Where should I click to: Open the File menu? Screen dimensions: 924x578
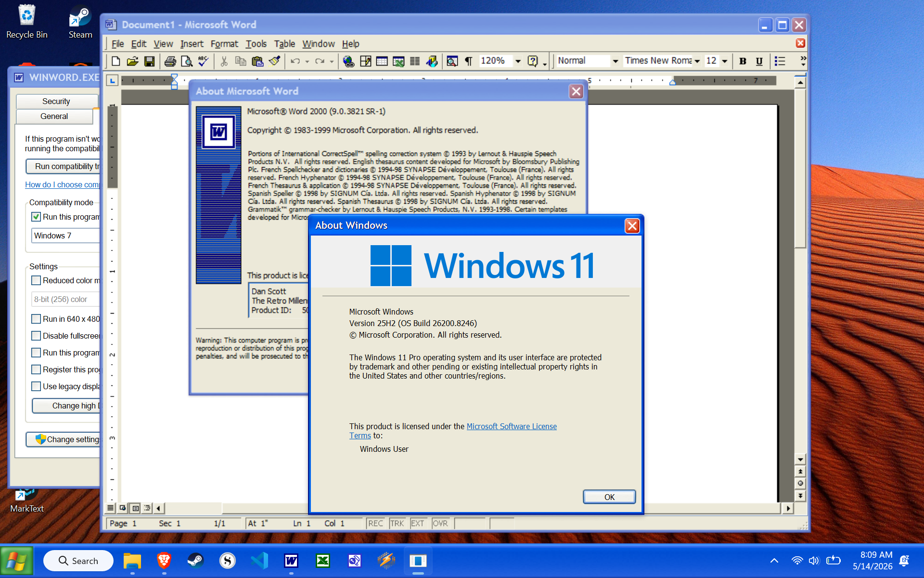point(117,44)
